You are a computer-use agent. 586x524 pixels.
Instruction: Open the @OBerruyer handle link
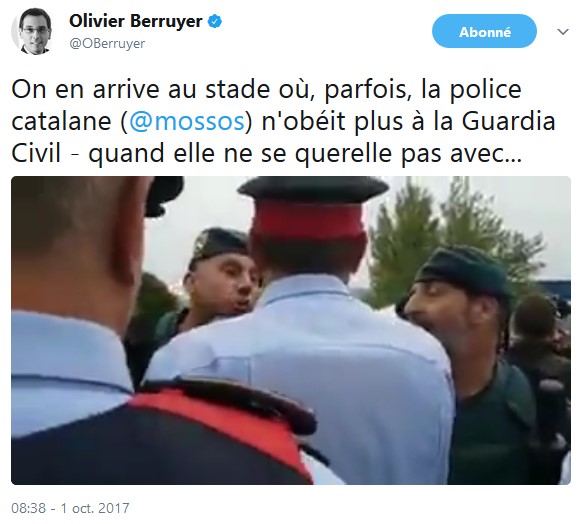click(107, 44)
